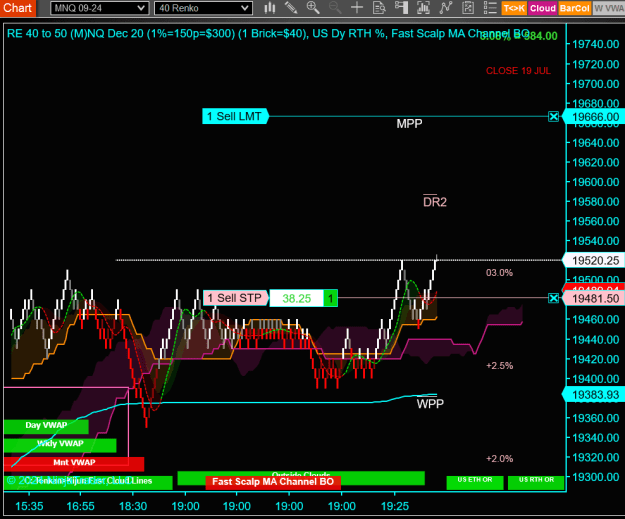
Task: Click the 03.0% level label
Action: (499, 273)
